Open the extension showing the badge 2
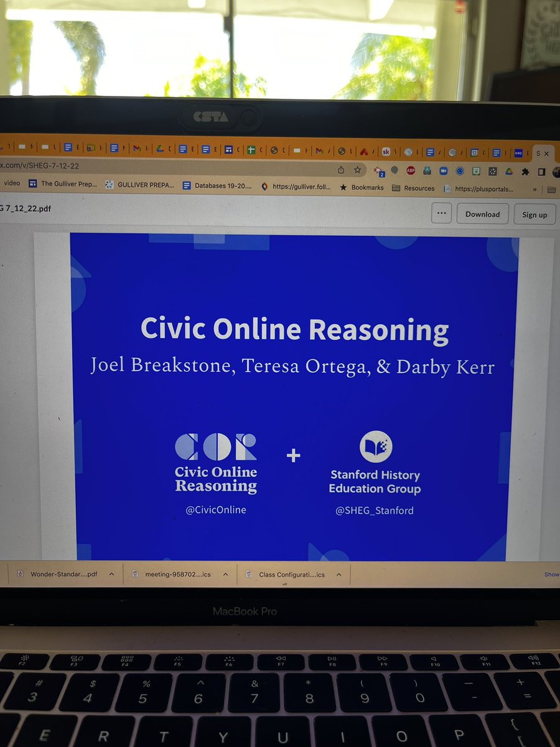 [x=378, y=170]
